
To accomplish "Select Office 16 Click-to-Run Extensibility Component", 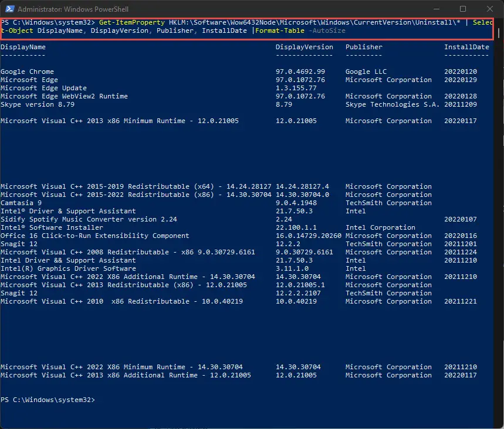I will point(95,236).
